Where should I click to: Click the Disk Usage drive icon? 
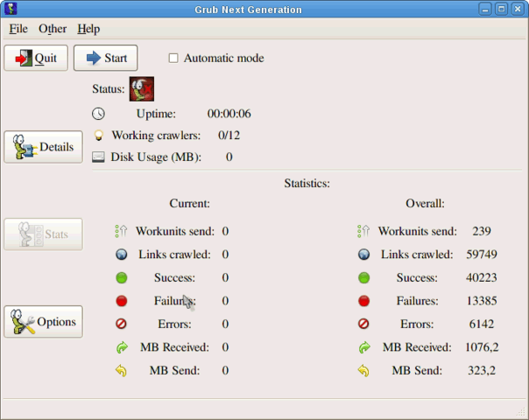tap(98, 157)
